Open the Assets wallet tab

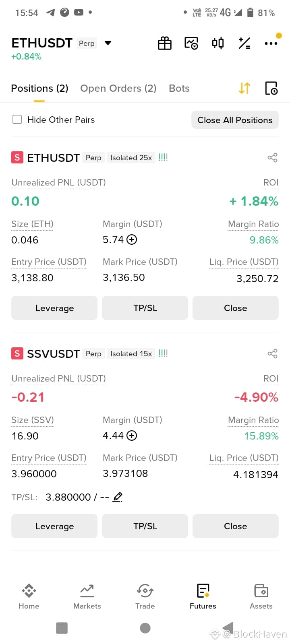[261, 597]
